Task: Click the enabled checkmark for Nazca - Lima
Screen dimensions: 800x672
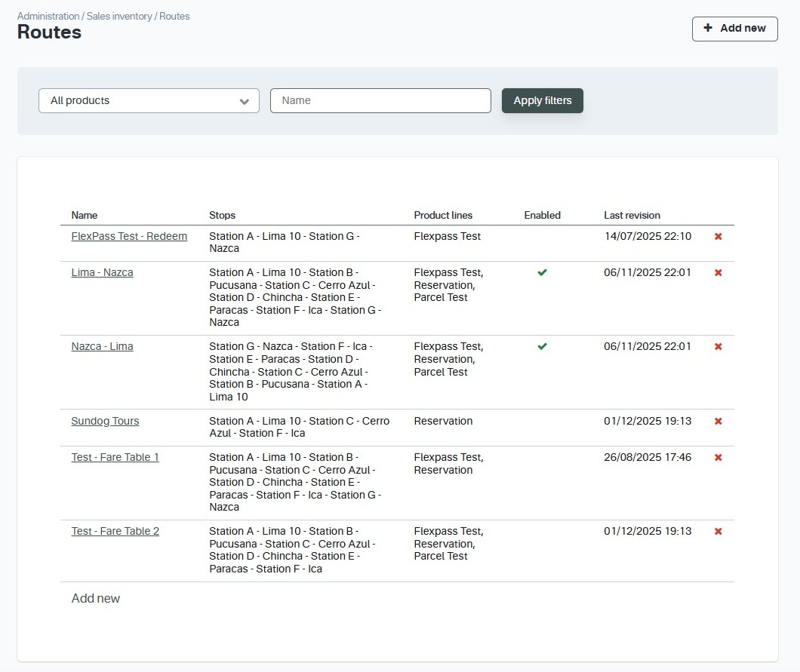Action: (x=542, y=346)
